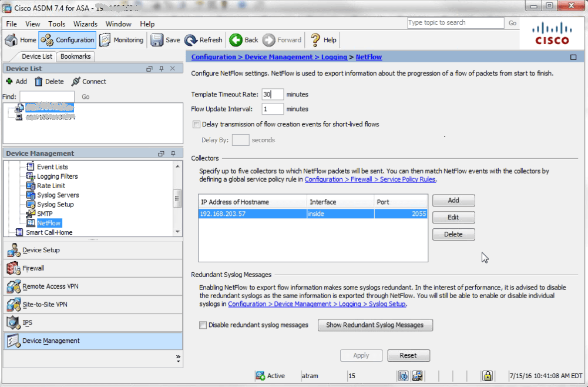Open Device Management section
This screenshot has width=588, height=387.
coord(93,341)
